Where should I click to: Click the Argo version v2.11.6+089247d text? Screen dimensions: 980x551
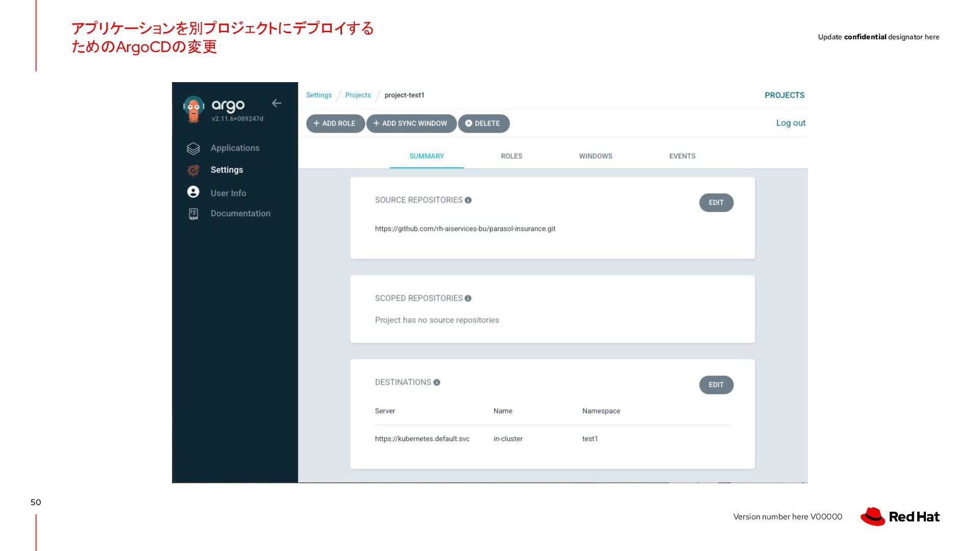(237, 119)
